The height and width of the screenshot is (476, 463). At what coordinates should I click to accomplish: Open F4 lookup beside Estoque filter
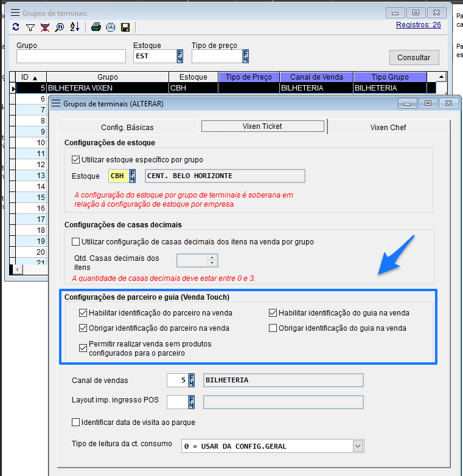click(x=180, y=56)
